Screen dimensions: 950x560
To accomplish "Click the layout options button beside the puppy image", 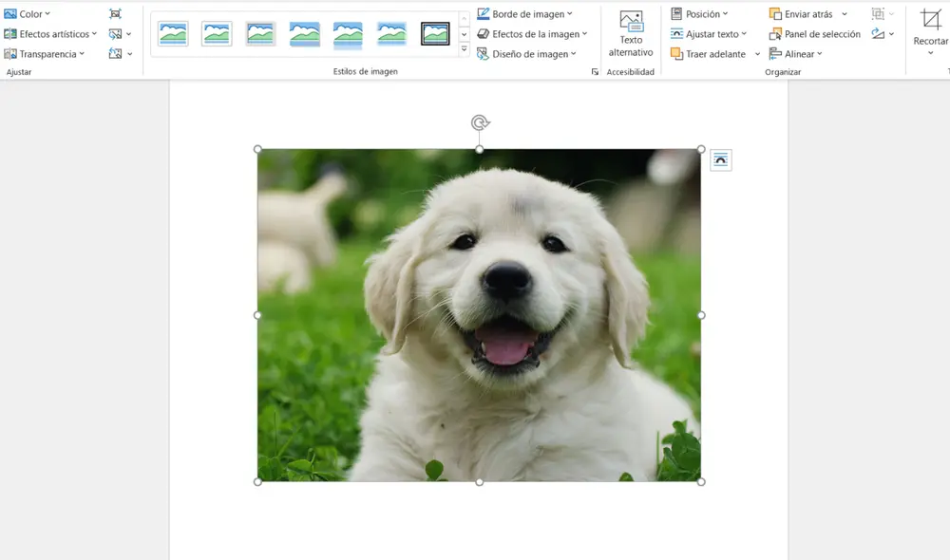I will pyautogui.click(x=719, y=159).
